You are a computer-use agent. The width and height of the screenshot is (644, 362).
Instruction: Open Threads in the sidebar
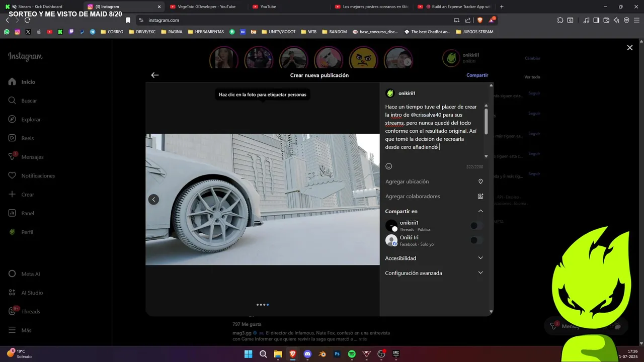coord(25,312)
